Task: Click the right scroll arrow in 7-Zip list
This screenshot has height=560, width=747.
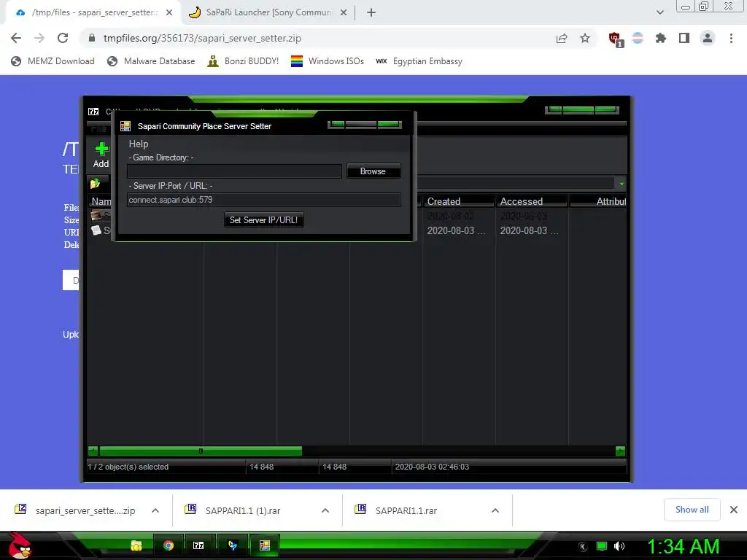Action: pyautogui.click(x=620, y=451)
